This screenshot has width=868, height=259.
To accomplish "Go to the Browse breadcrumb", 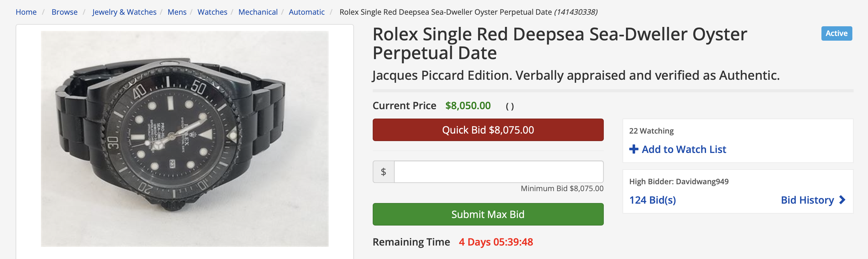I will (x=64, y=12).
